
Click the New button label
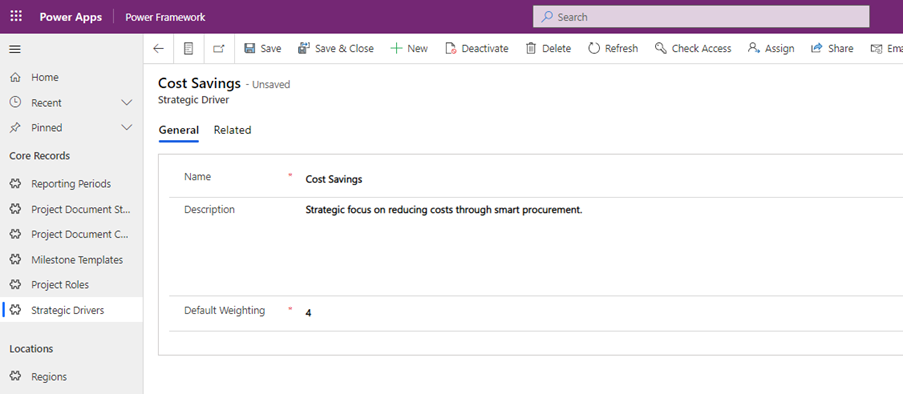(418, 49)
